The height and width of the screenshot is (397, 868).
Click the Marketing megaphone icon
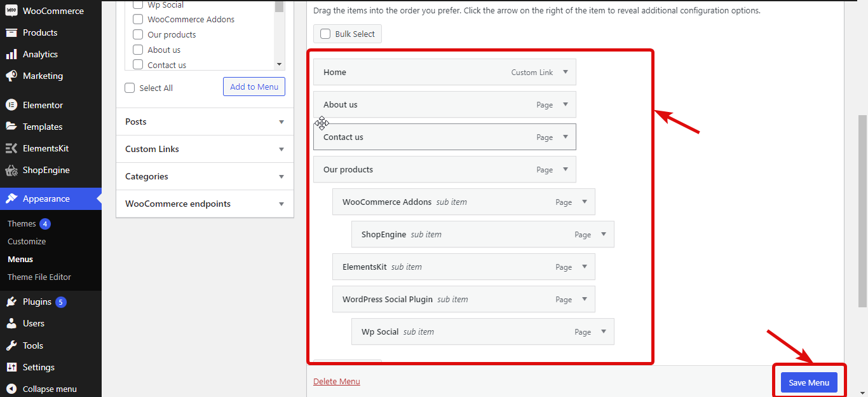coord(11,76)
